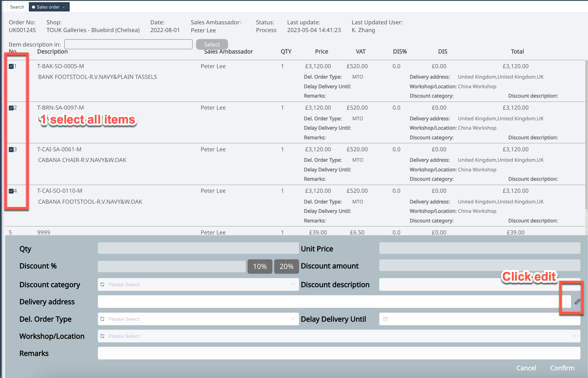The width and height of the screenshot is (588, 378).
Task: Click the Item description in text field
Action: click(x=128, y=44)
